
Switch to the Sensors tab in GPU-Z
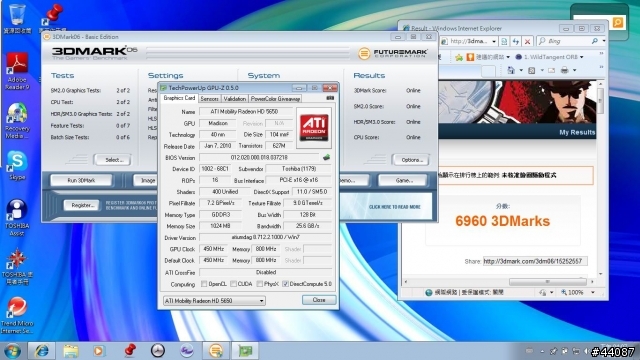pyautogui.click(x=209, y=98)
